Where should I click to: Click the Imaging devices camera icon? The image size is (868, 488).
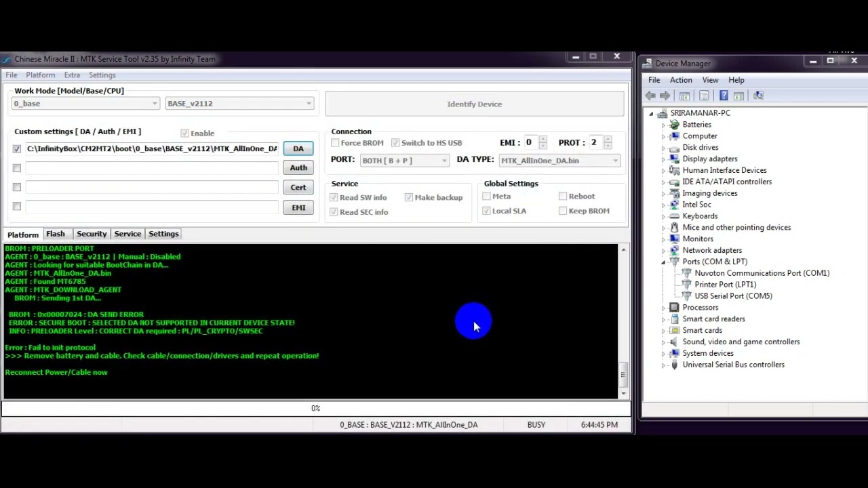[674, 193]
